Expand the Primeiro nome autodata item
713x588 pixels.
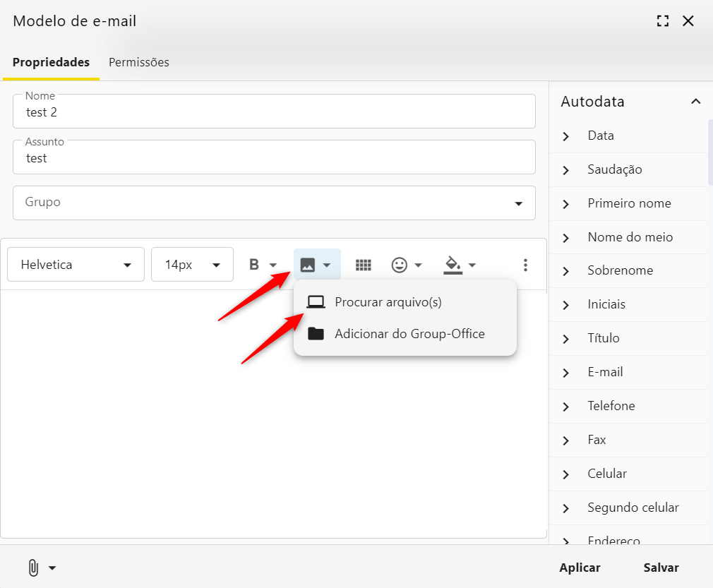628,203
